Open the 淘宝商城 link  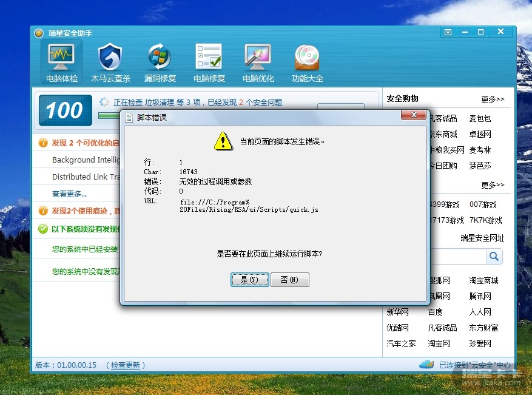point(484,280)
